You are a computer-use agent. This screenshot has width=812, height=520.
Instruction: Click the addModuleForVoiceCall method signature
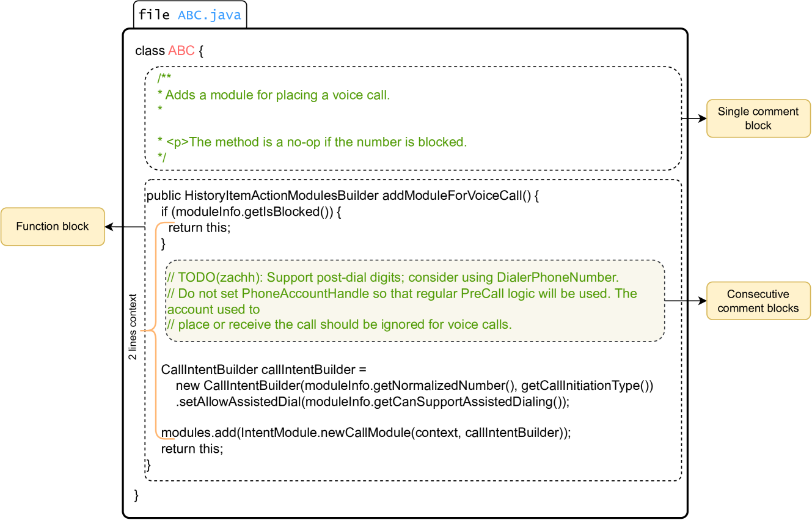[x=343, y=196]
